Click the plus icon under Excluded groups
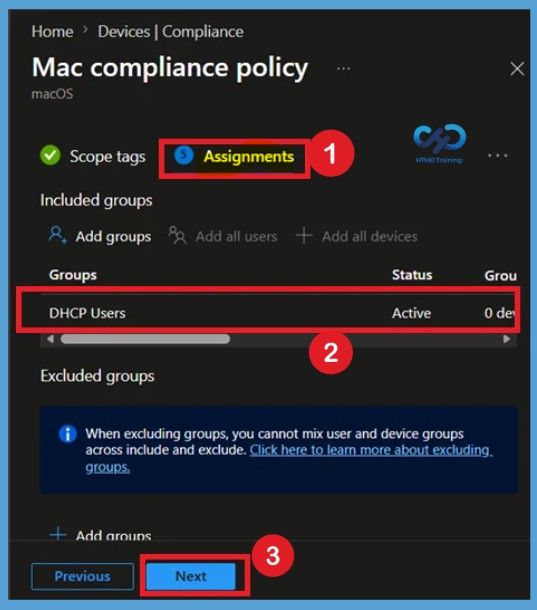 coord(58,534)
